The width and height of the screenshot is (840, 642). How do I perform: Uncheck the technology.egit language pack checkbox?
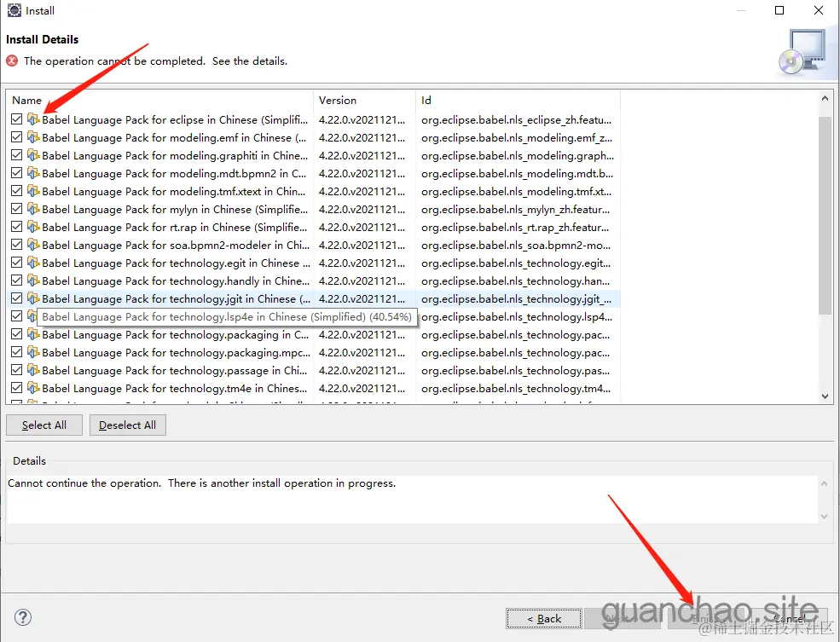16,263
